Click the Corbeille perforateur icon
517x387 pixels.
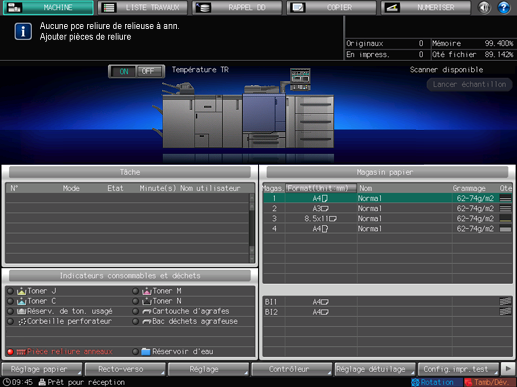click(22, 322)
